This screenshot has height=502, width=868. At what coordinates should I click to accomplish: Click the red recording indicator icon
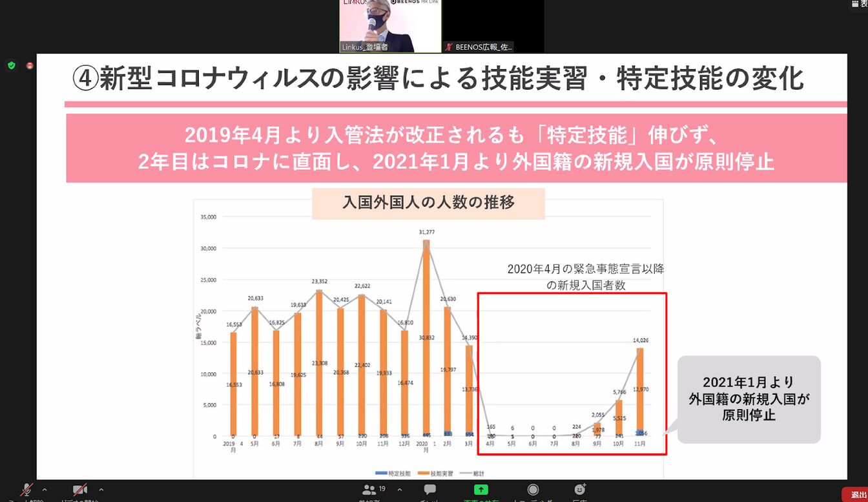coord(30,65)
